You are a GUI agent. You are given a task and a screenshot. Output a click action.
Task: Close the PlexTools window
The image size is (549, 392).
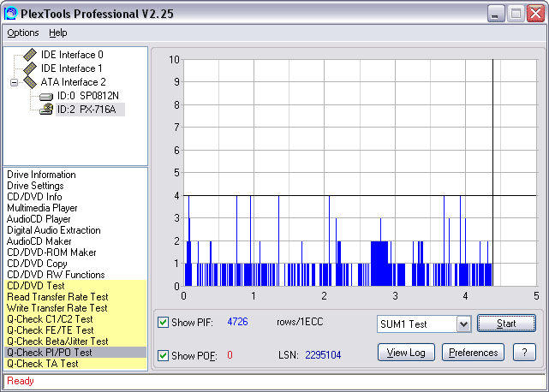[x=536, y=14]
